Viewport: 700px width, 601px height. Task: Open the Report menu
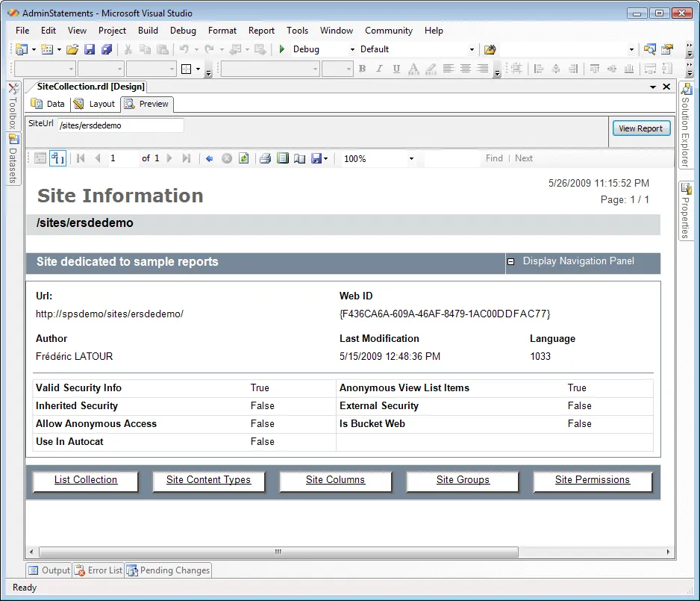pos(261,31)
